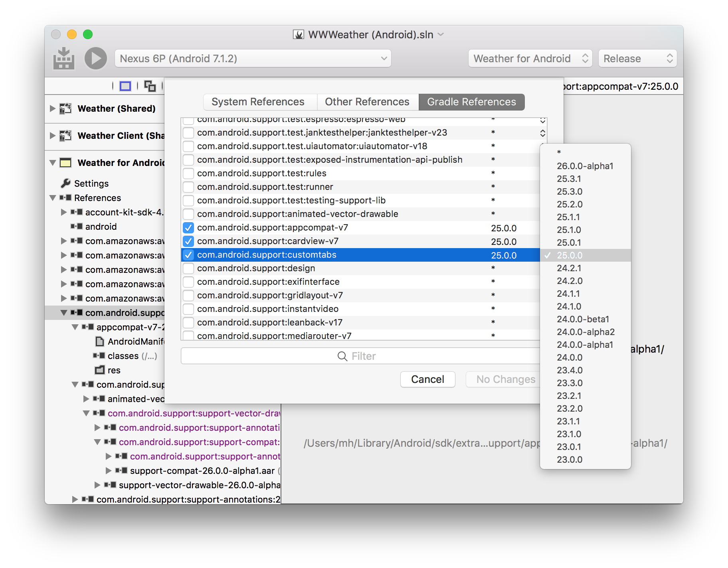728x568 pixels.
Task: Select the com.android.support:leanback-v17 row
Action: pyautogui.click(x=360, y=323)
